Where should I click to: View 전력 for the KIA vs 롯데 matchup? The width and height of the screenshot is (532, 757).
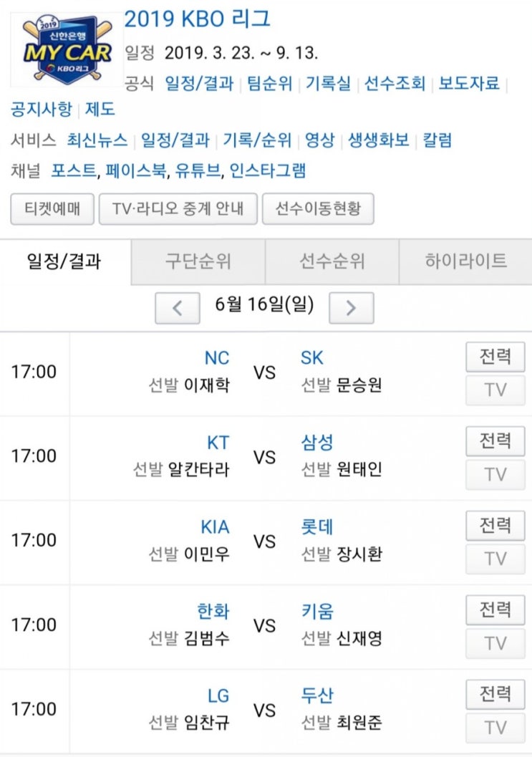point(495,526)
